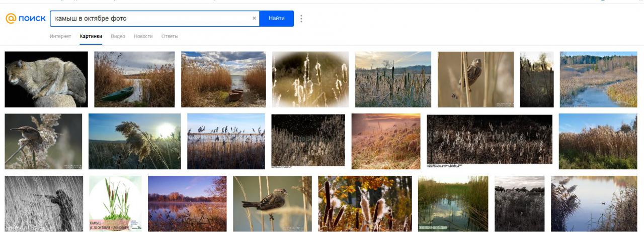Clear the search query with the X icon
The width and height of the screenshot is (644, 232).
click(254, 19)
